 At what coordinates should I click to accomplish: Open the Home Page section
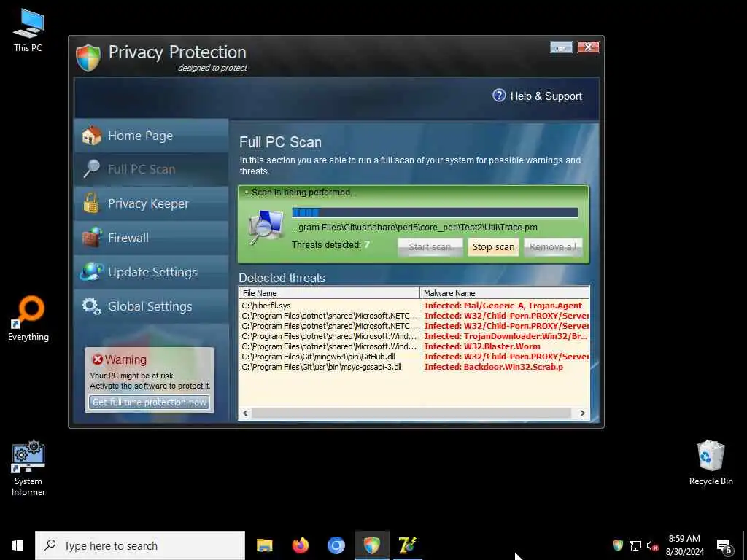(151, 136)
